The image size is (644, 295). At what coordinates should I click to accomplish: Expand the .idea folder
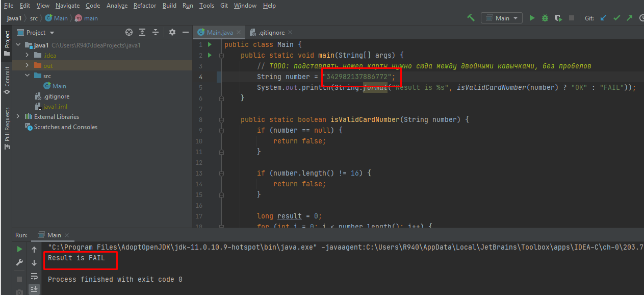click(x=28, y=55)
